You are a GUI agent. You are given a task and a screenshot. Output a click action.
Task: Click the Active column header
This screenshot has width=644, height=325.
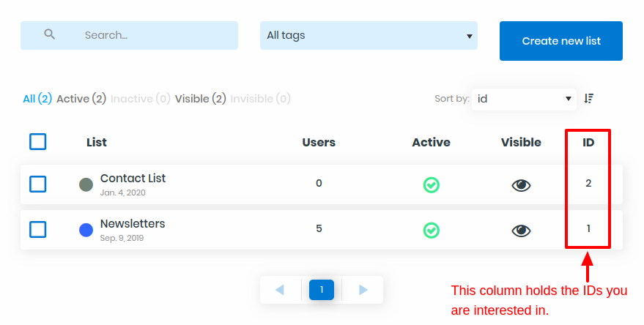(432, 143)
